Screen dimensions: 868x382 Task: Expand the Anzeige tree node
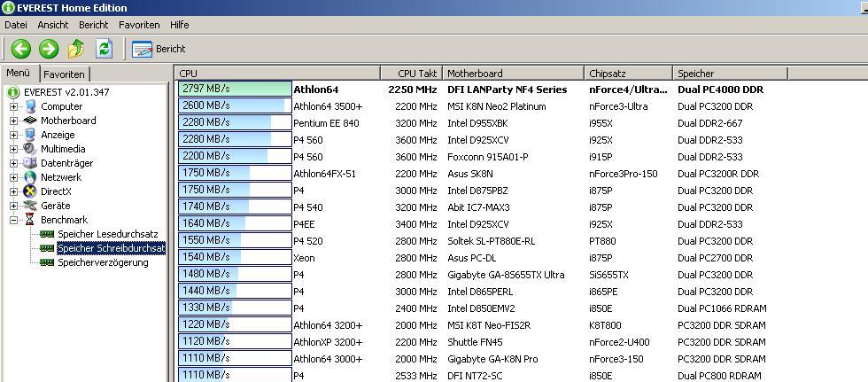[13, 135]
